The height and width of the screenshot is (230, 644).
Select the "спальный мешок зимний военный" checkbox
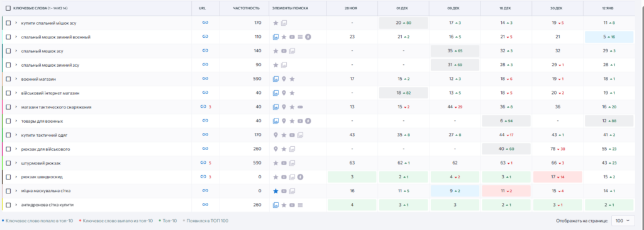coord(8,37)
